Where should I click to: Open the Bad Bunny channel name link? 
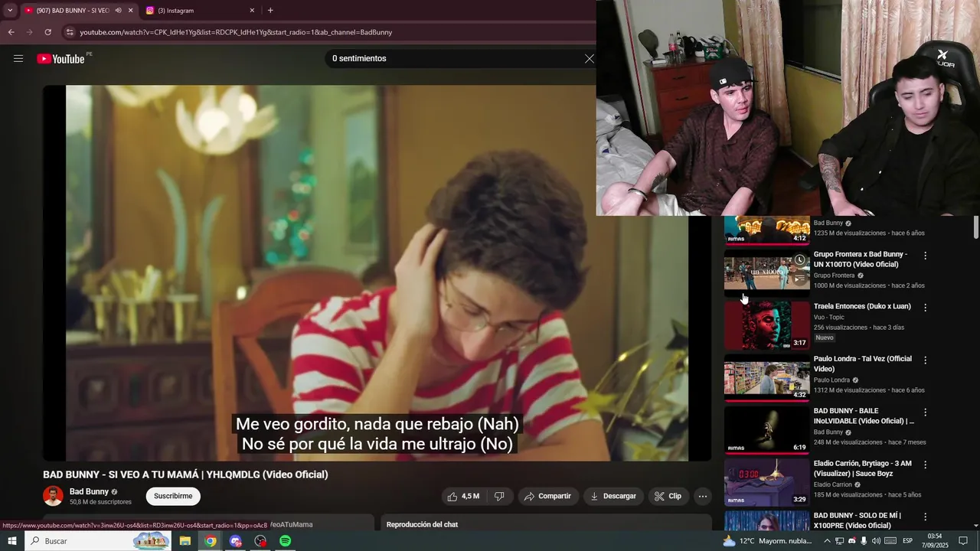click(89, 491)
